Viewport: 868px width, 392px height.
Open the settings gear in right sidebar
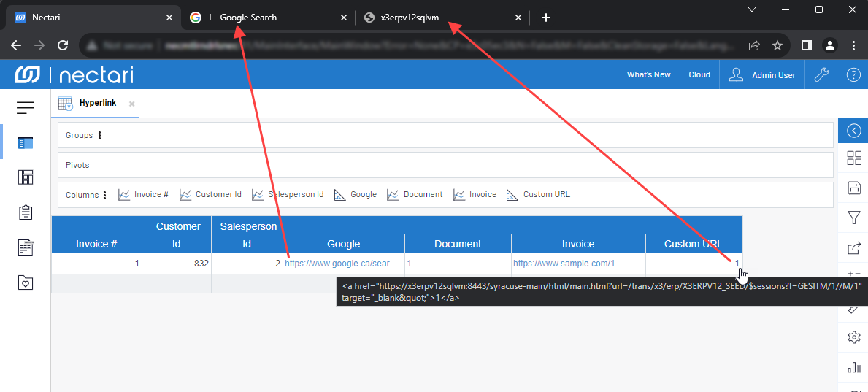click(853, 337)
